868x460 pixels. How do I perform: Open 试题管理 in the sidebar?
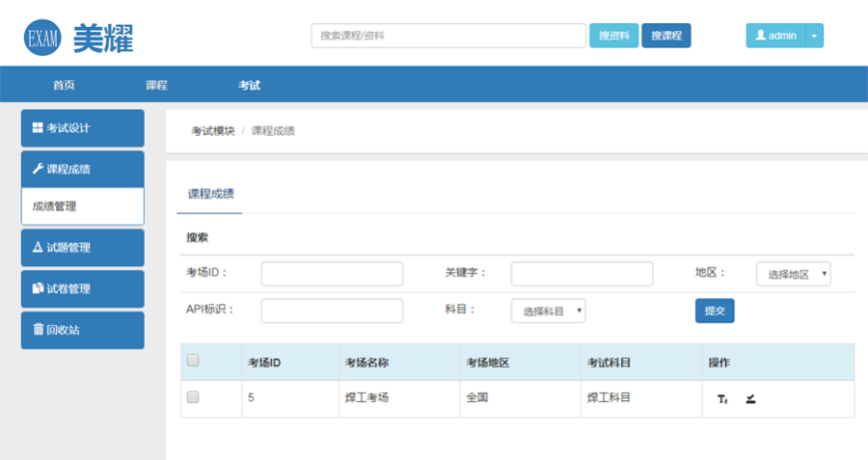pyautogui.click(x=82, y=248)
